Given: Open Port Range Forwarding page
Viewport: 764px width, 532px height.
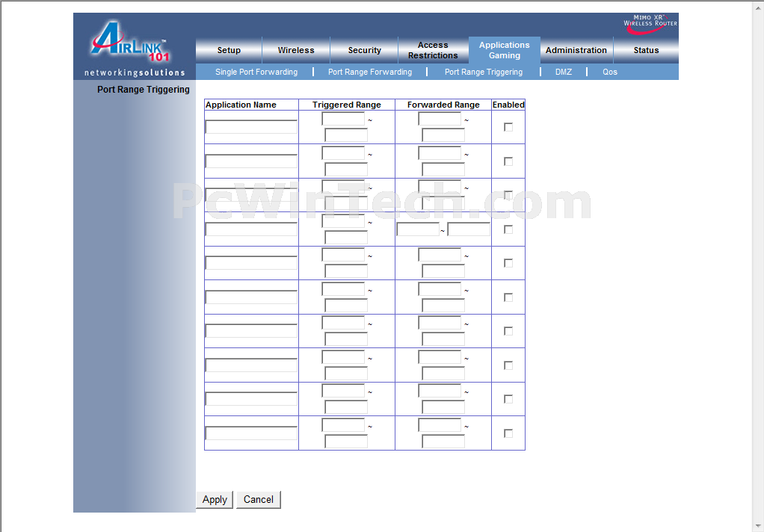Looking at the screenshot, I should click(370, 72).
